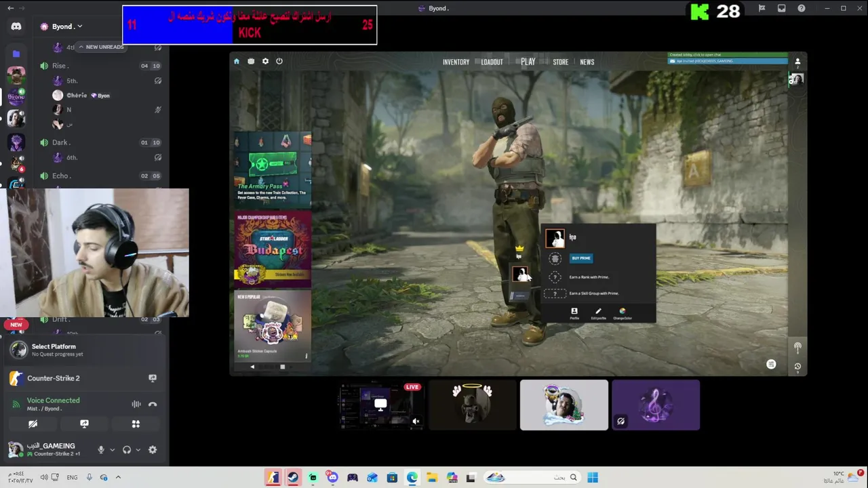868x488 pixels.
Task: Open CS2 settings gear icon
Action: click(265, 61)
